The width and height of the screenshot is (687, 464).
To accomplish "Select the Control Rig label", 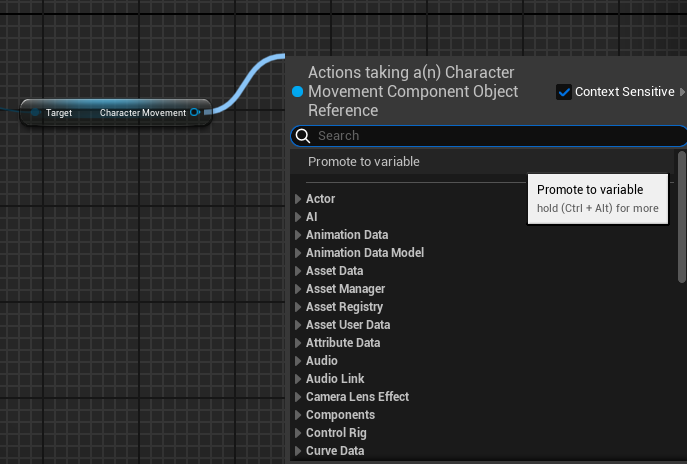I will [336, 432].
